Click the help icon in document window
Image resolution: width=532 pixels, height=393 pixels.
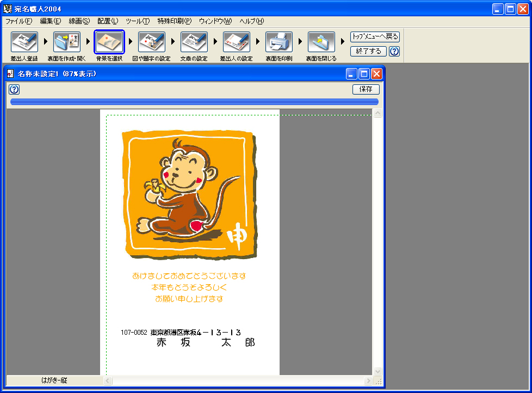[x=15, y=90]
